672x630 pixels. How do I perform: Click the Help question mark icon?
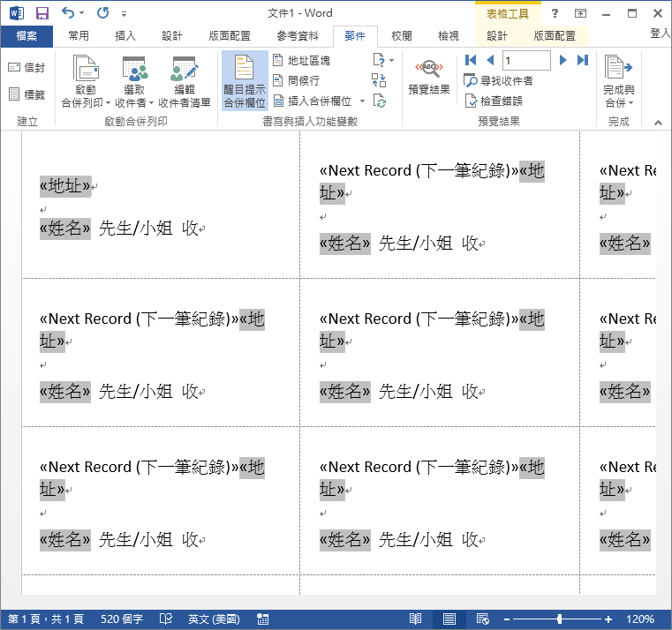coord(555,13)
